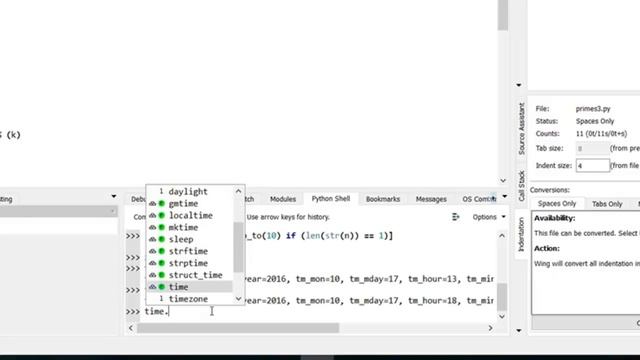Image resolution: width=640 pixels, height=360 pixels.
Task: Open the Messages tab
Action: [x=431, y=199]
